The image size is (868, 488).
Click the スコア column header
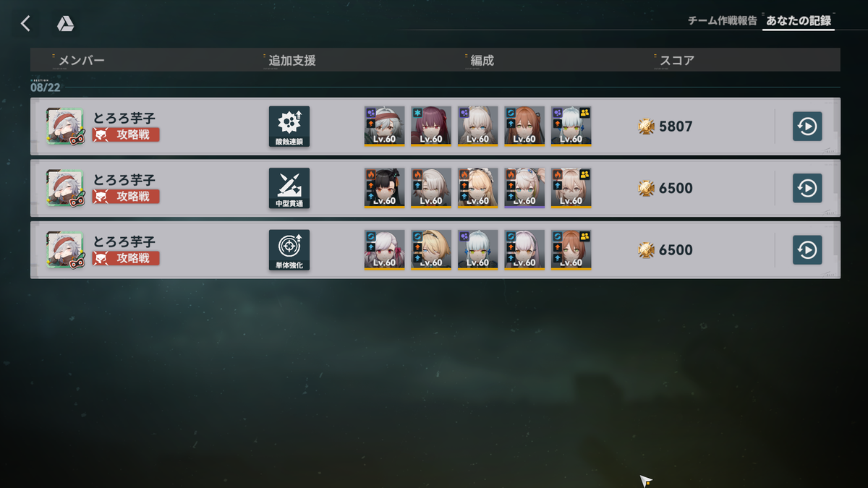pos(676,61)
